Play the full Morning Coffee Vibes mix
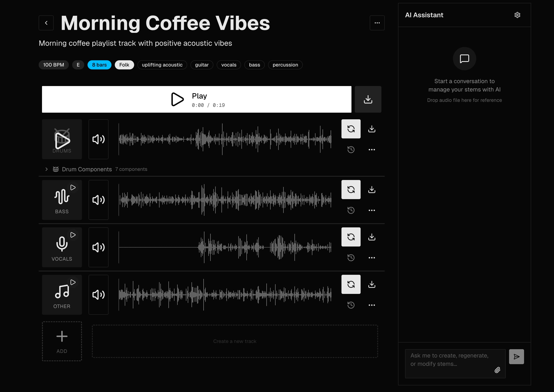This screenshot has width=554, height=392. pos(197,99)
